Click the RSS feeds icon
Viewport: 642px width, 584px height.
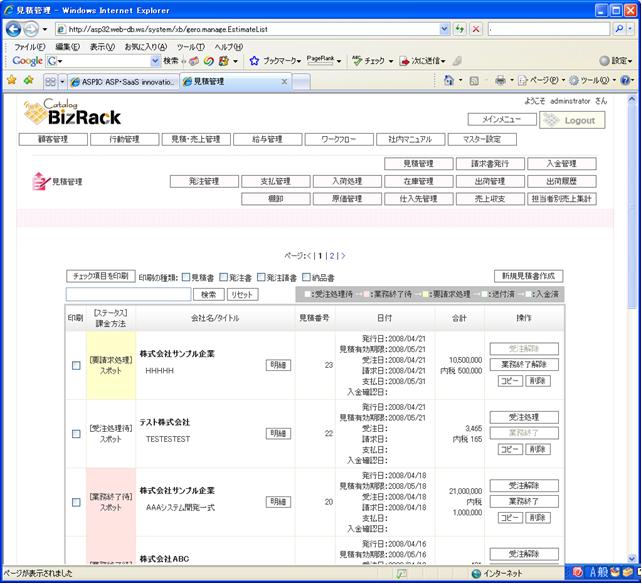[x=474, y=81]
